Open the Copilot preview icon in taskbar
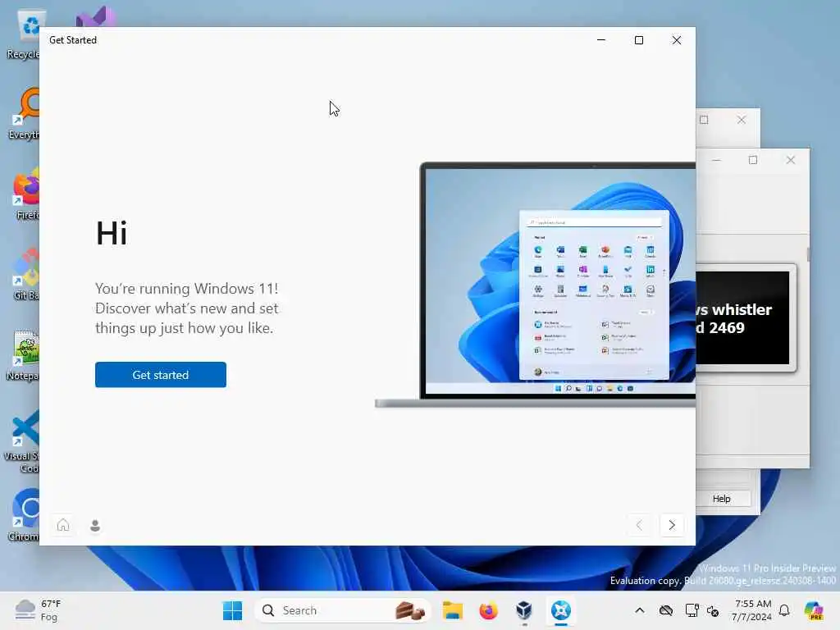 click(815, 610)
